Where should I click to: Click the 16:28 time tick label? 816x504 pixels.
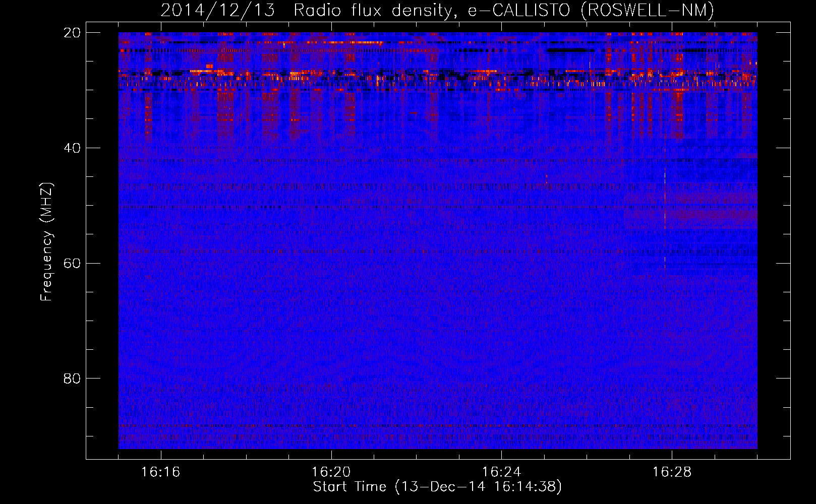[x=672, y=472]
